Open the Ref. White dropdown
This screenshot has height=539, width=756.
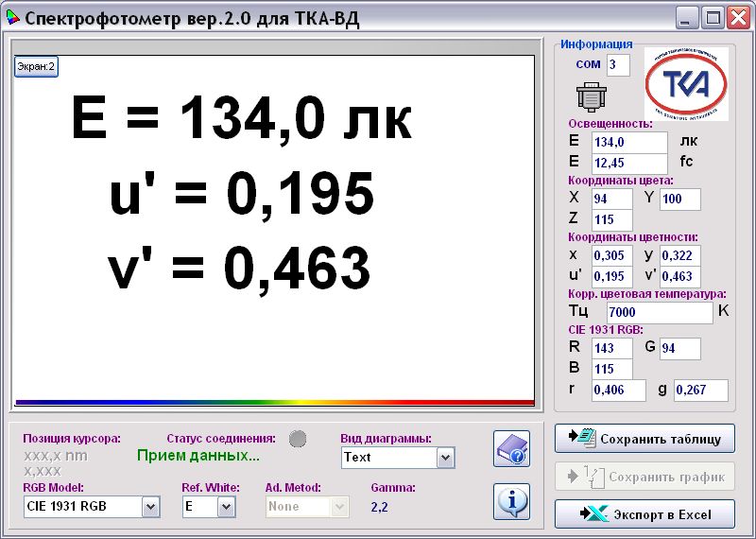pos(226,507)
